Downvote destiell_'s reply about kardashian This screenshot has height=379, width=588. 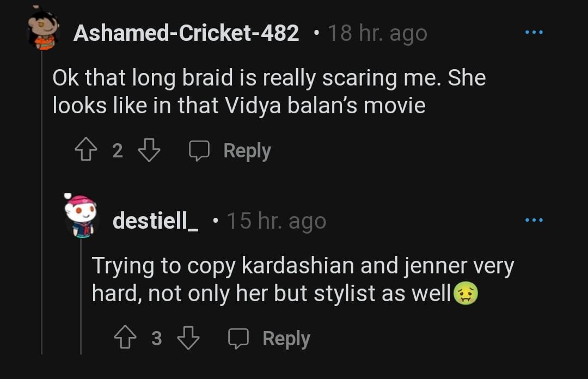pos(188,339)
